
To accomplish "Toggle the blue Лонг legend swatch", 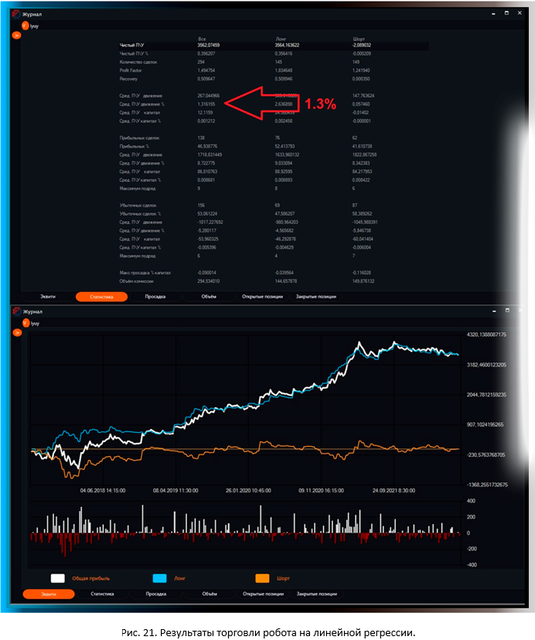I will pos(160,578).
